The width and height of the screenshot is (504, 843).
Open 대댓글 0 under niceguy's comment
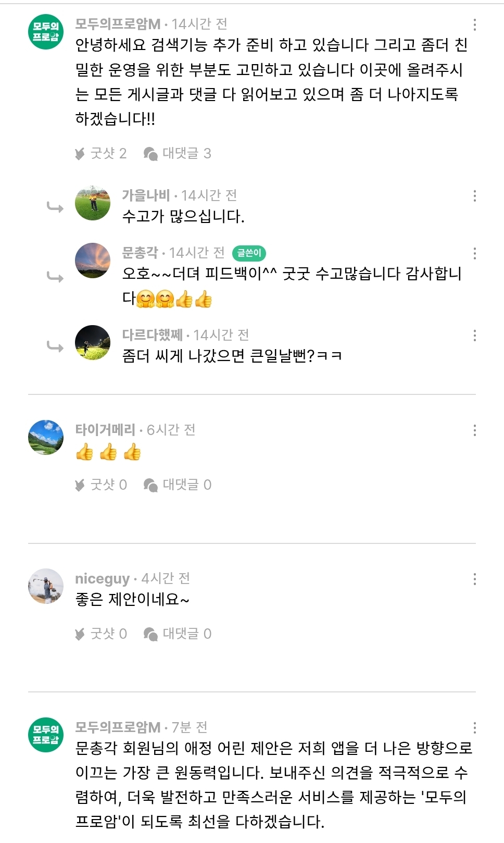(x=178, y=634)
